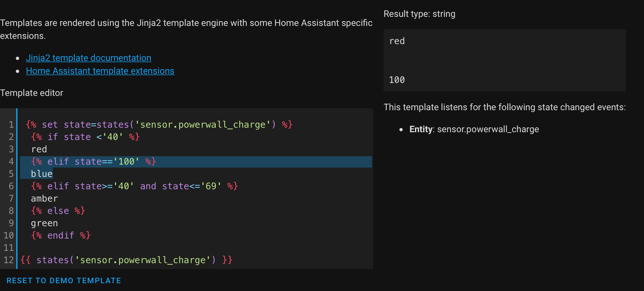This screenshot has width=644, height=291.
Task: Click the word red in the editor
Action: pos(39,149)
